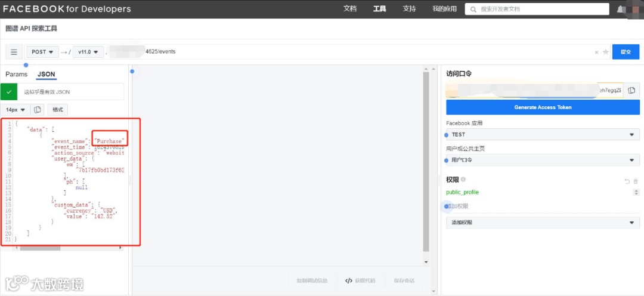Click the 复制调试信息 button

(x=312, y=281)
